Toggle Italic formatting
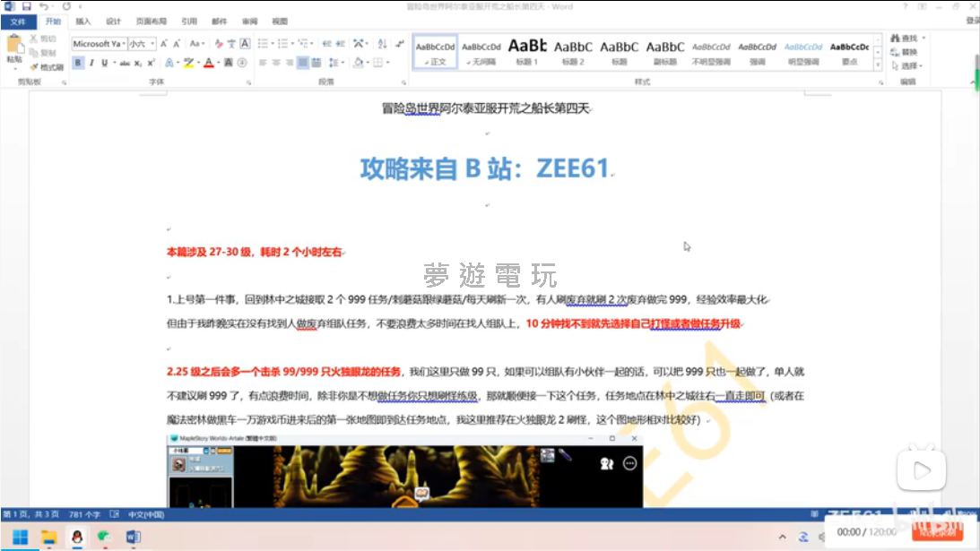 (91, 63)
